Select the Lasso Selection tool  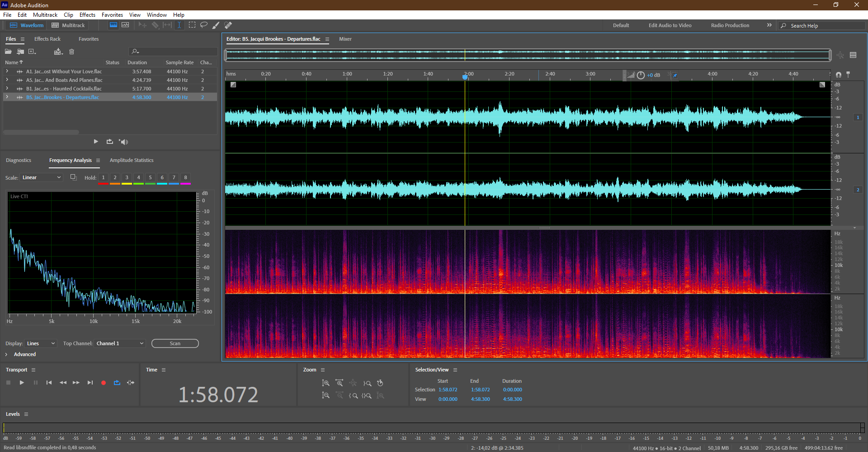(x=204, y=25)
